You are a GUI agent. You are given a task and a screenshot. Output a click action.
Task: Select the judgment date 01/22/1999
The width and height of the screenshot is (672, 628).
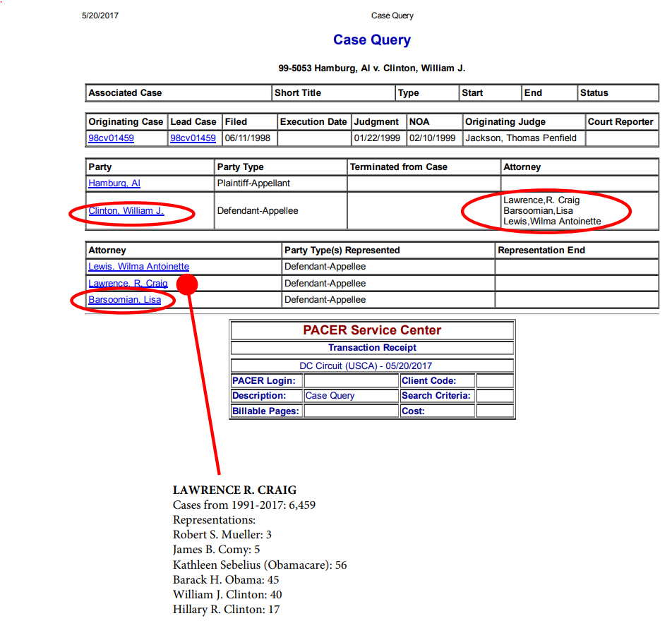pyautogui.click(x=377, y=138)
